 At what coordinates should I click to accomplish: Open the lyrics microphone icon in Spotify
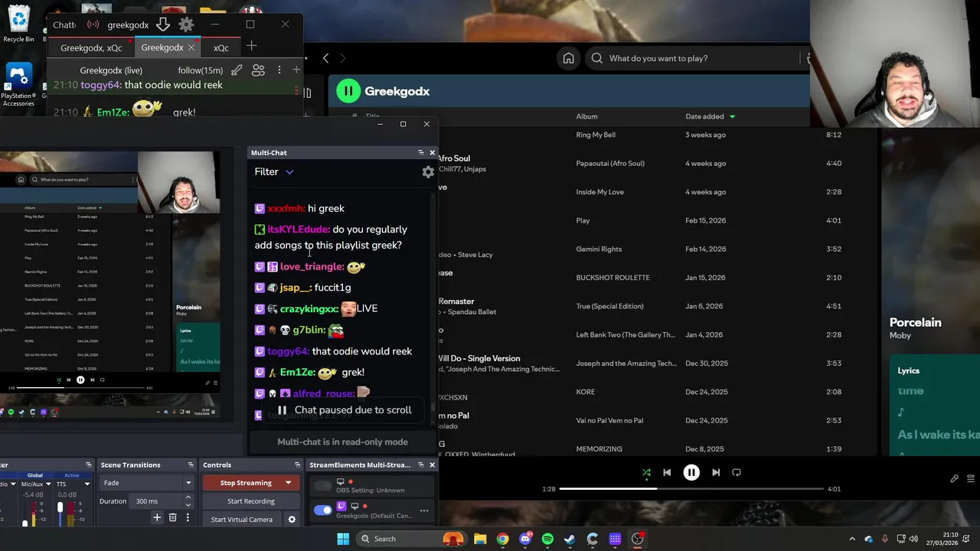click(x=954, y=479)
